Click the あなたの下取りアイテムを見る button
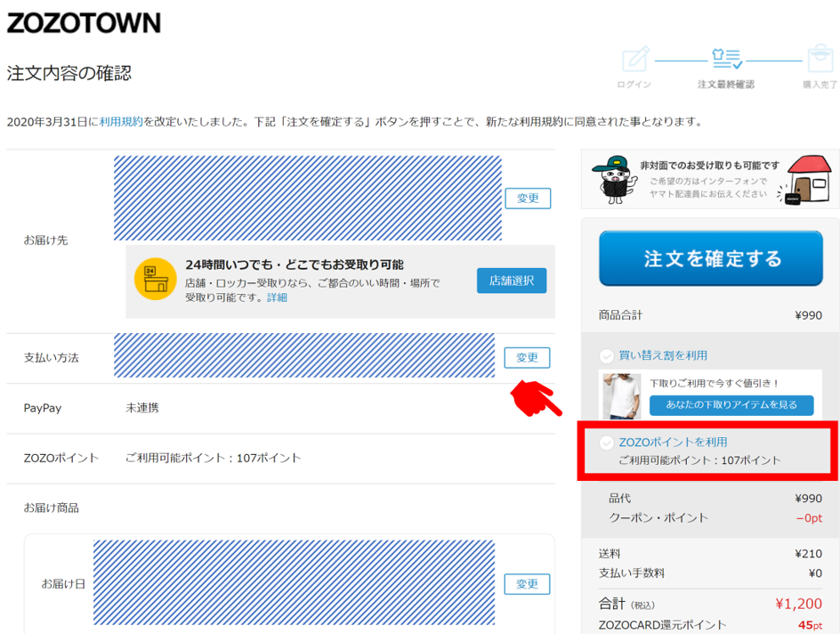This screenshot has height=634, width=840. [731, 405]
